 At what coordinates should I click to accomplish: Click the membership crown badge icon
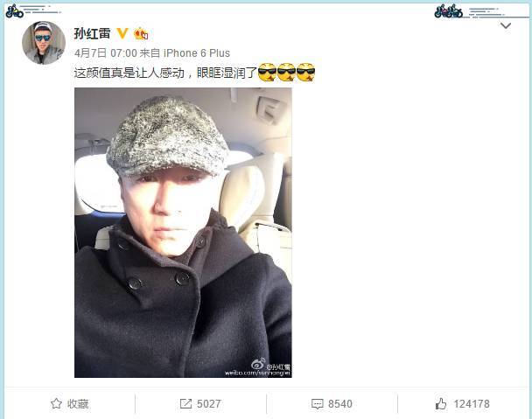(x=141, y=33)
